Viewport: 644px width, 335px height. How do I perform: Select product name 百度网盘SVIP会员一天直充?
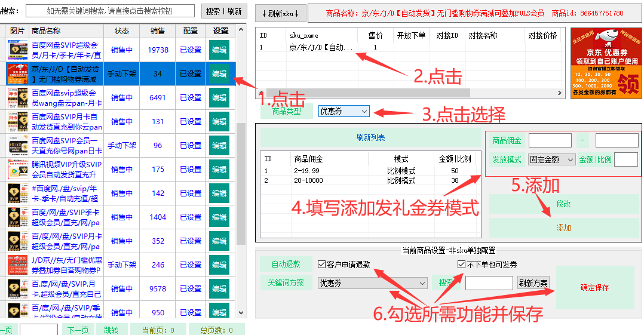pyautogui.click(x=67, y=145)
